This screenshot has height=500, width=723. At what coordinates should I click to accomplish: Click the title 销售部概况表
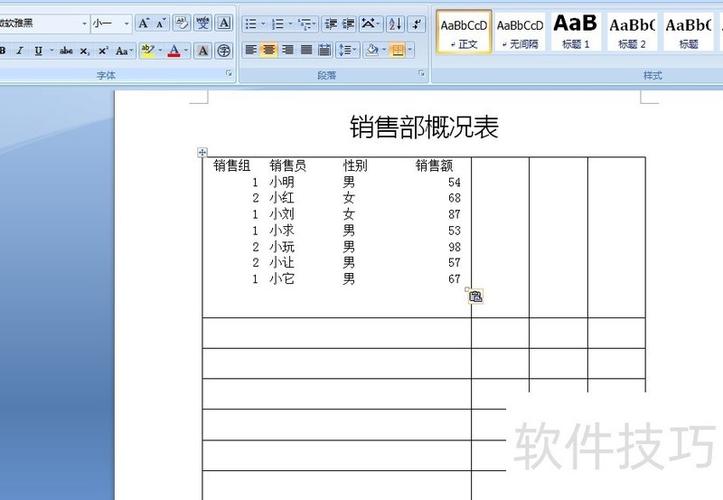(x=424, y=127)
